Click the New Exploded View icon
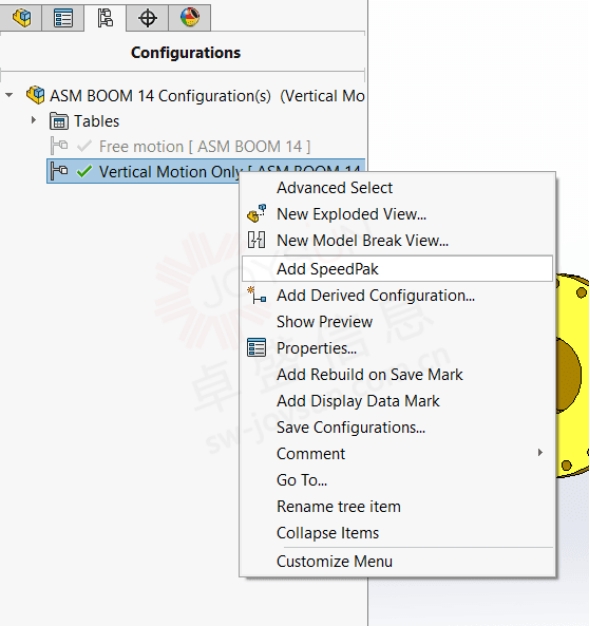Viewport: 590px width, 627px height. pyautogui.click(x=256, y=213)
